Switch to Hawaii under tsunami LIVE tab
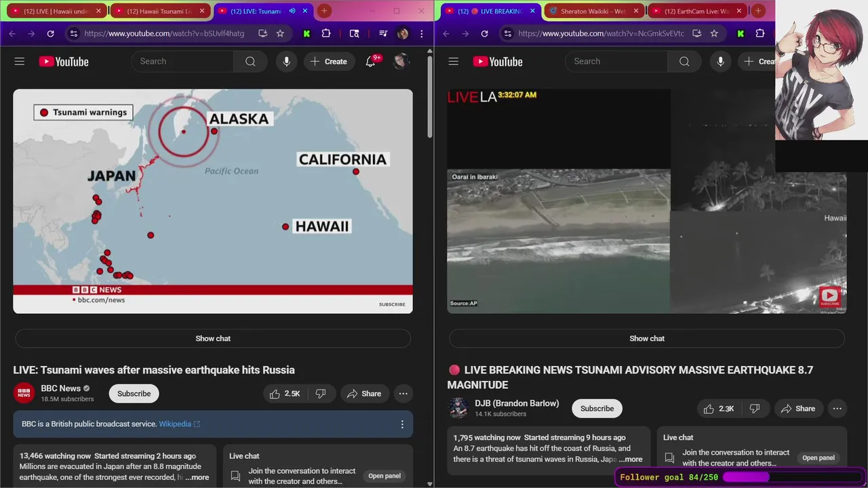Viewport: 868px width, 488px height. pos(55,11)
